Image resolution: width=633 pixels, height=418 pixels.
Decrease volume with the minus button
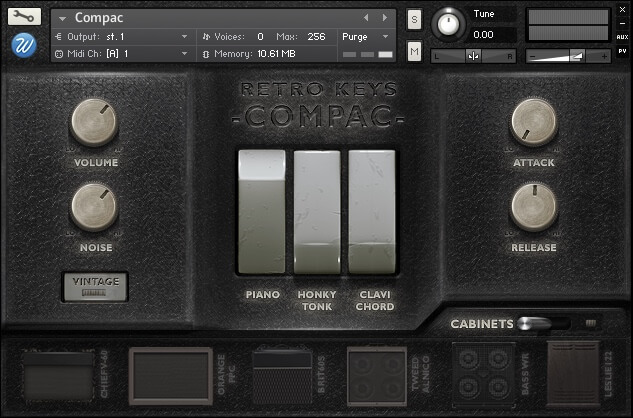coord(532,56)
